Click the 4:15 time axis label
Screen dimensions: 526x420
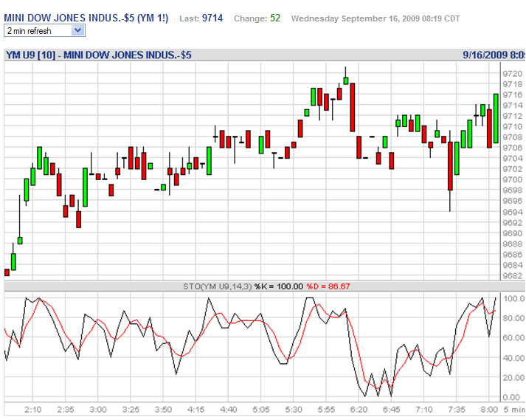point(196,410)
